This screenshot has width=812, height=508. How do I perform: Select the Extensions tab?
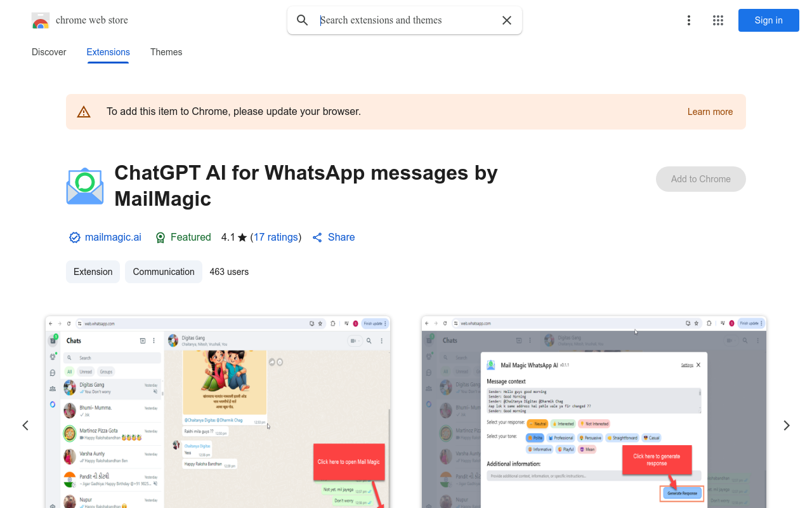coord(108,52)
